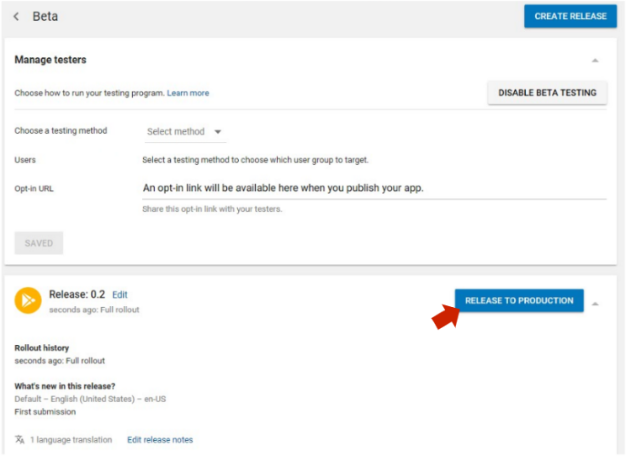
Task: Click the translation icon beside language count
Action: pyautogui.click(x=19, y=440)
